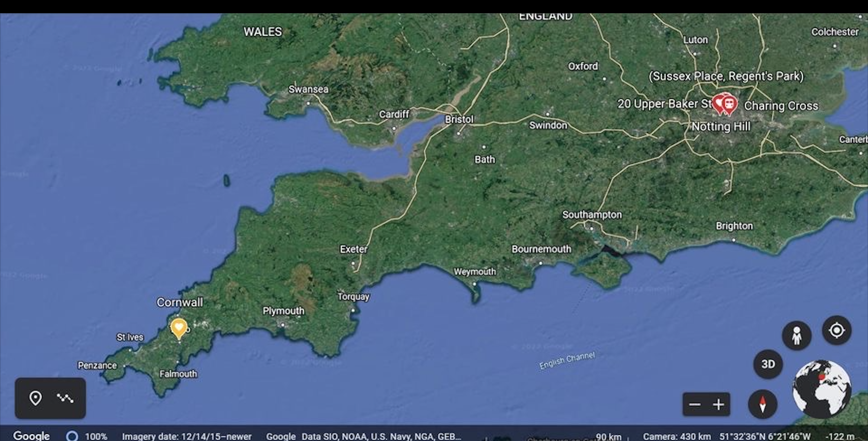Click the imagery date text
Viewport: 868px width, 441px height.
click(x=186, y=436)
